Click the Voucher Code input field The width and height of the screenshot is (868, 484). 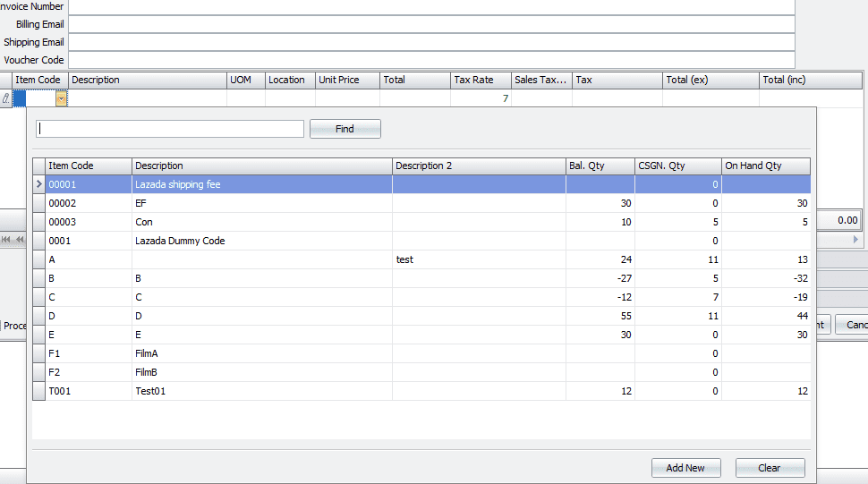pyautogui.click(x=431, y=60)
